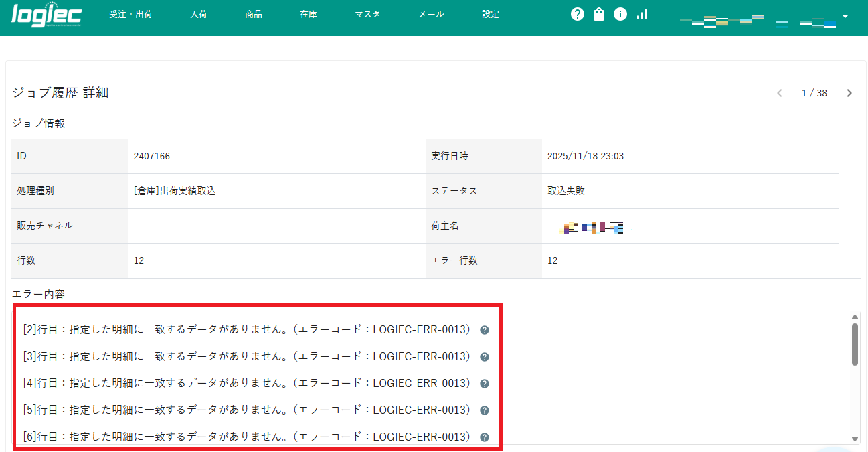
Task: Go to the next job history page
Action: (849, 93)
